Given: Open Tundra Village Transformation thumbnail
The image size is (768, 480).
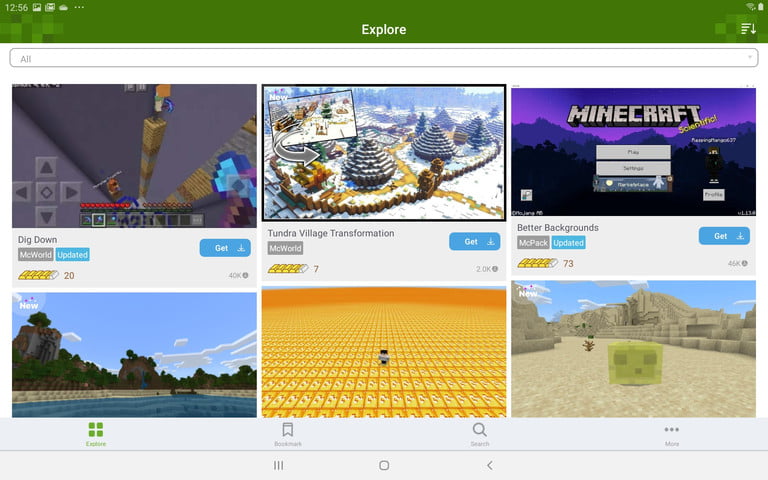Looking at the screenshot, I should [384, 152].
